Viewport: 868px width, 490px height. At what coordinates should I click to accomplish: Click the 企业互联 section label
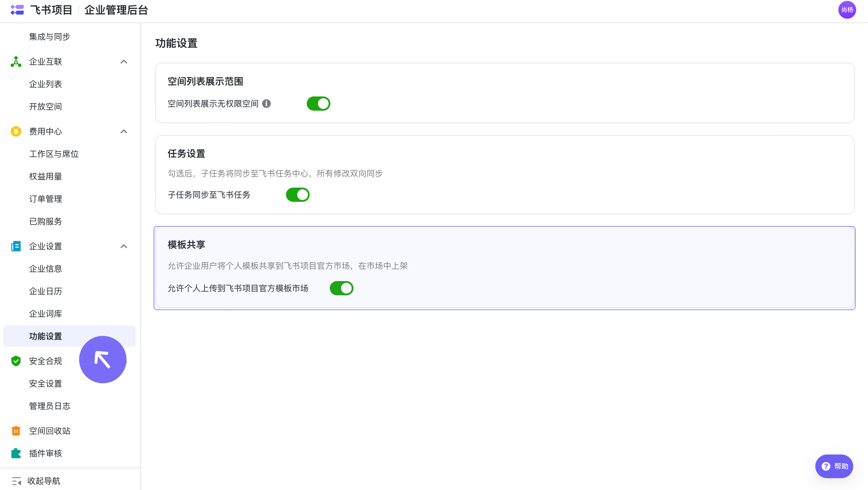point(45,62)
